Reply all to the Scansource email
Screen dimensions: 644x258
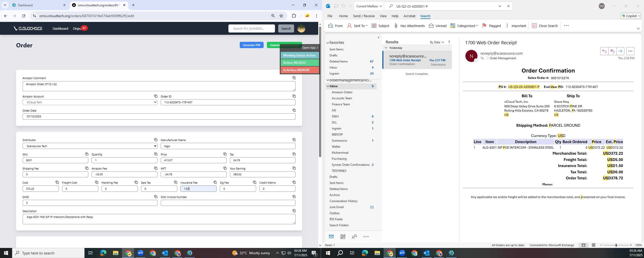612,51
